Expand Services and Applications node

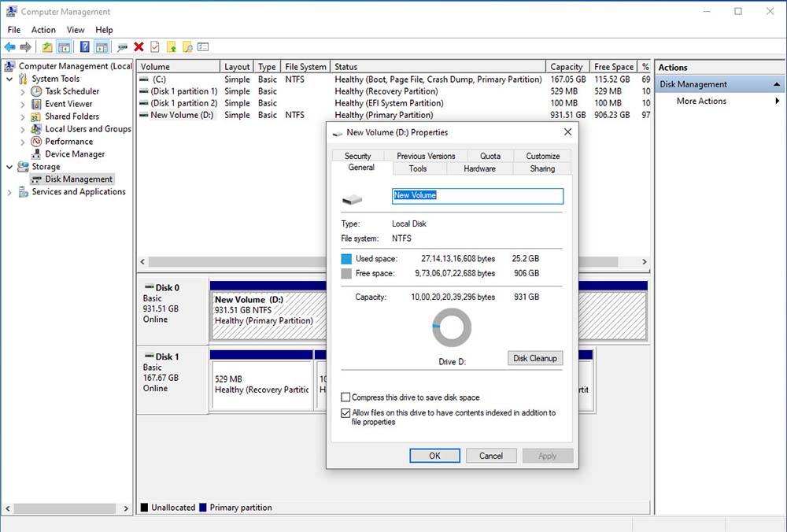[x=9, y=192]
